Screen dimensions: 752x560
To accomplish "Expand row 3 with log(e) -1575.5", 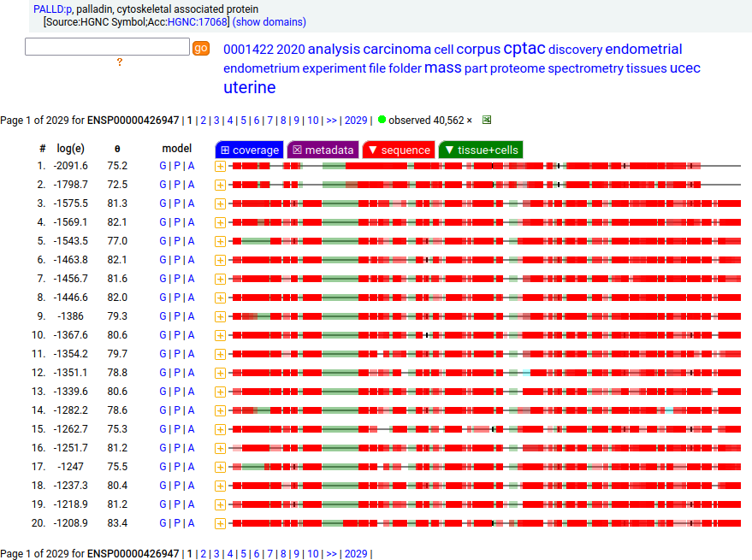I will pos(220,203).
